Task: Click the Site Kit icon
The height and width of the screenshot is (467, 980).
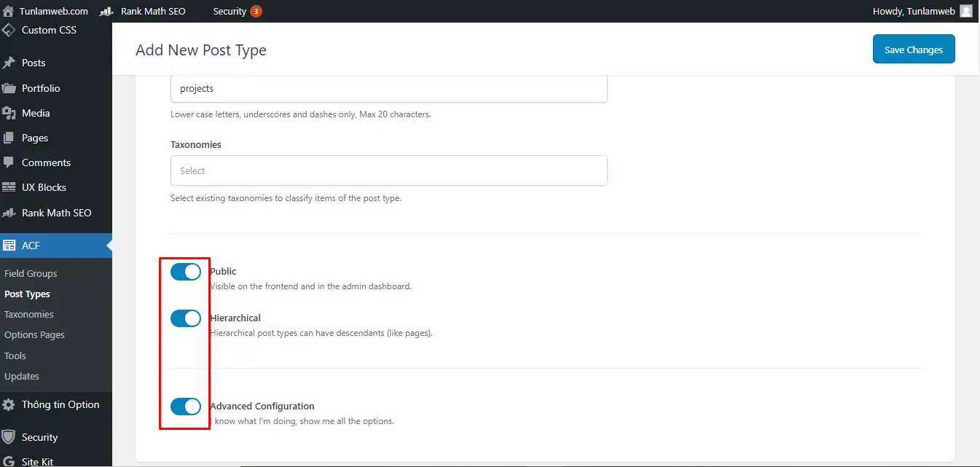Action: [x=9, y=462]
